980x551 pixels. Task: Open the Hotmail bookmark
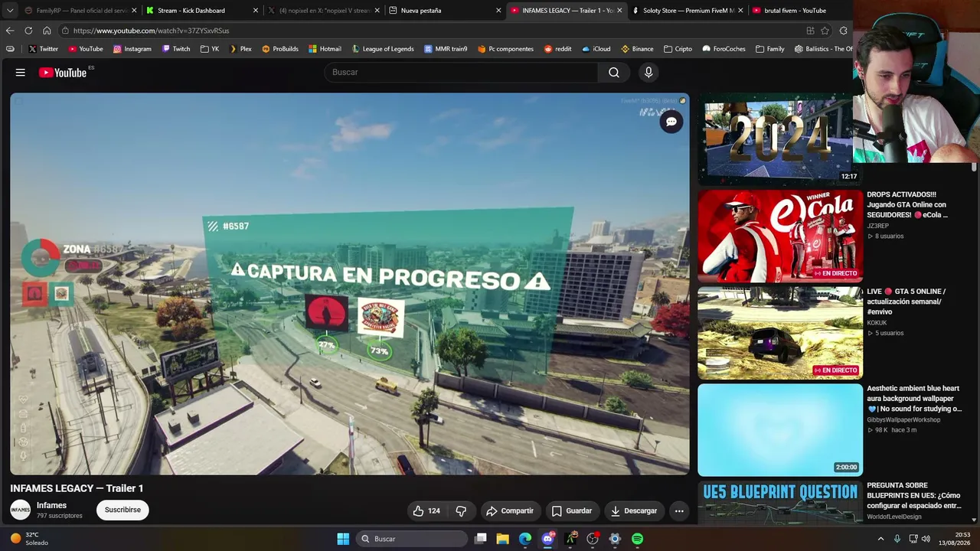tap(325, 49)
